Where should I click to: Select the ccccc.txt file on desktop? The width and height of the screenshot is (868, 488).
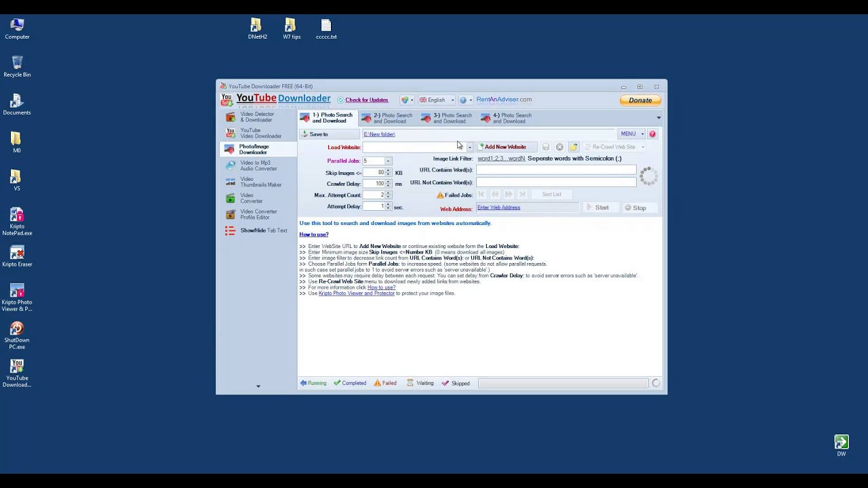pyautogui.click(x=326, y=29)
